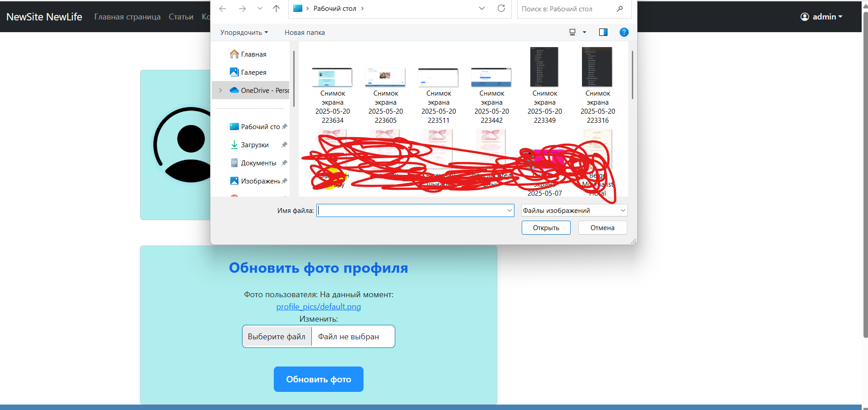The image size is (868, 410).
Task: Click the Открыть button
Action: click(546, 227)
